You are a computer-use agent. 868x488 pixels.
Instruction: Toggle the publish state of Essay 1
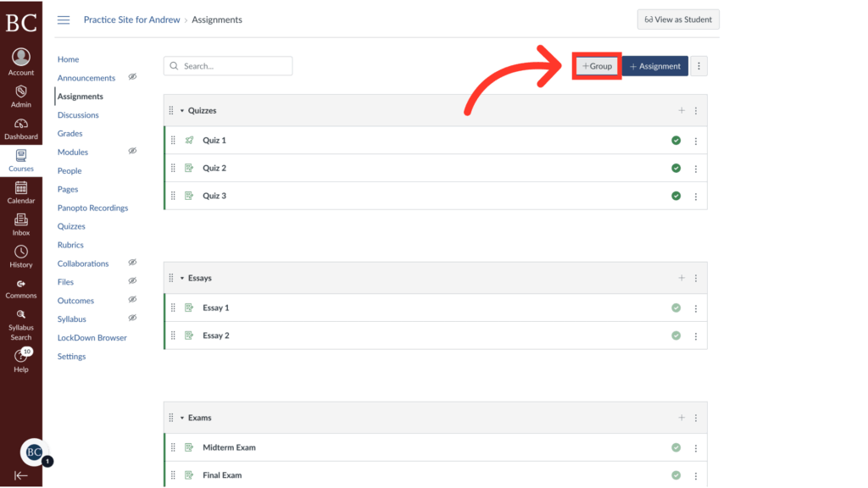tap(676, 308)
